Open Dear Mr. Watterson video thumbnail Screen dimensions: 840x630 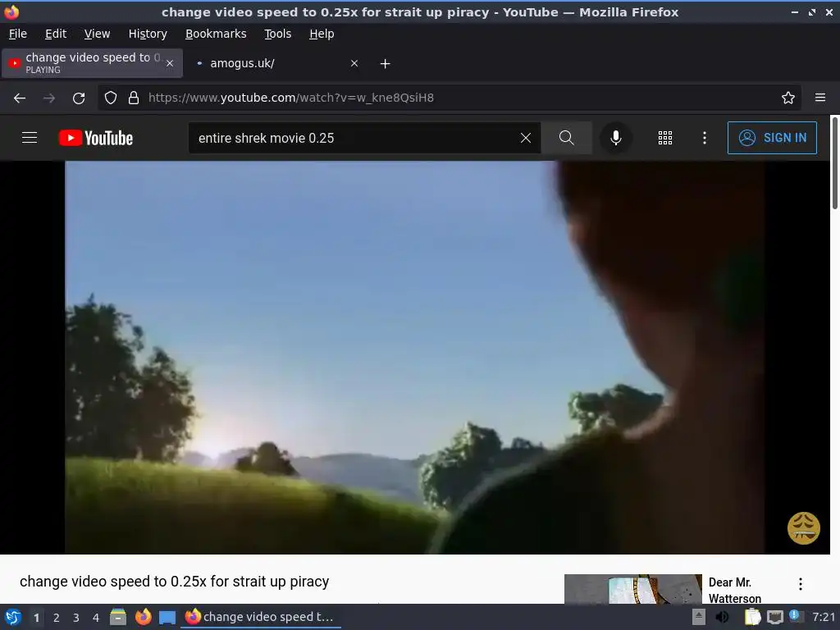[x=632, y=589]
